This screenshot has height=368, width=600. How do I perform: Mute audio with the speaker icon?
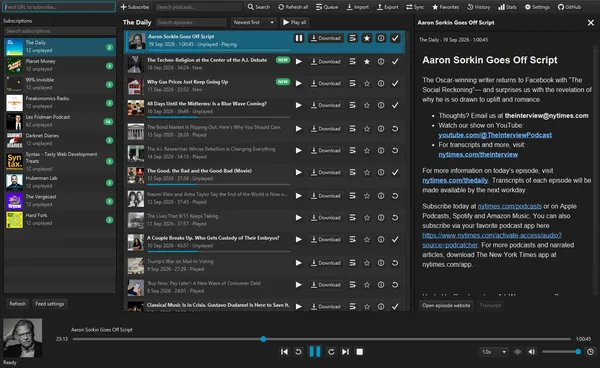pyautogui.click(x=532, y=352)
